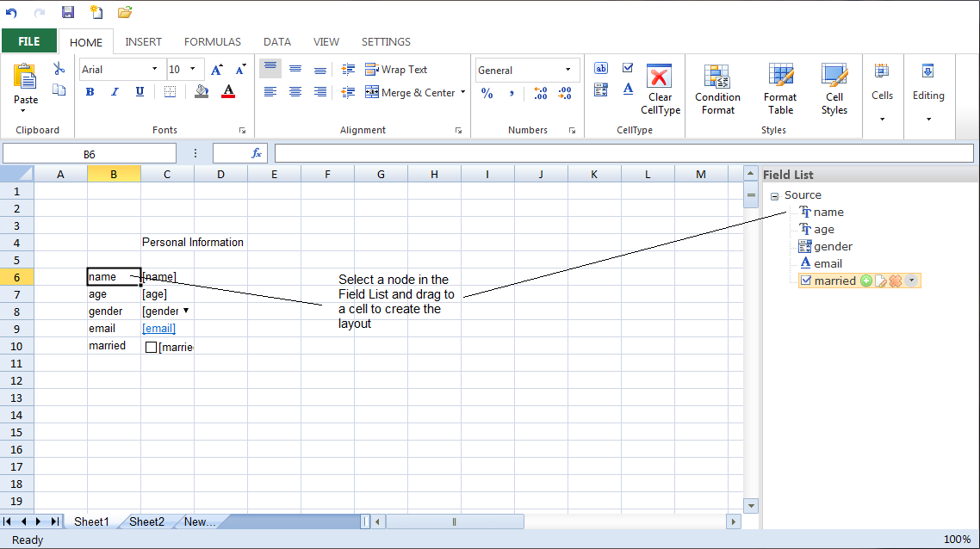Collapse the Source tree node

click(774, 196)
